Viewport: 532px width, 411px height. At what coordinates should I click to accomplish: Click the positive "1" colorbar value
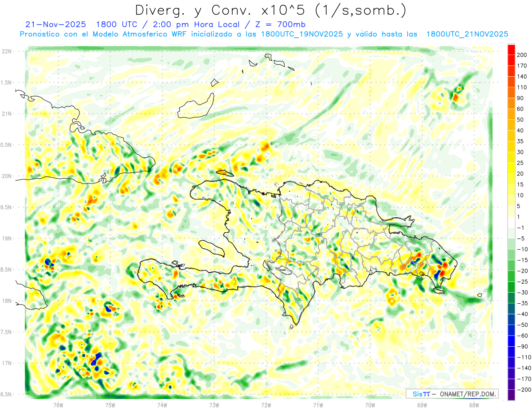(x=519, y=217)
